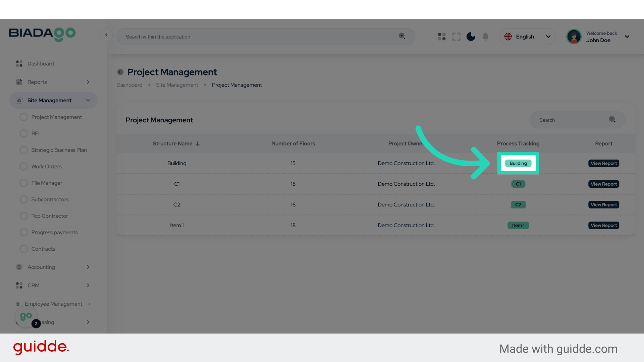Open notifications bell icon

coord(485,37)
